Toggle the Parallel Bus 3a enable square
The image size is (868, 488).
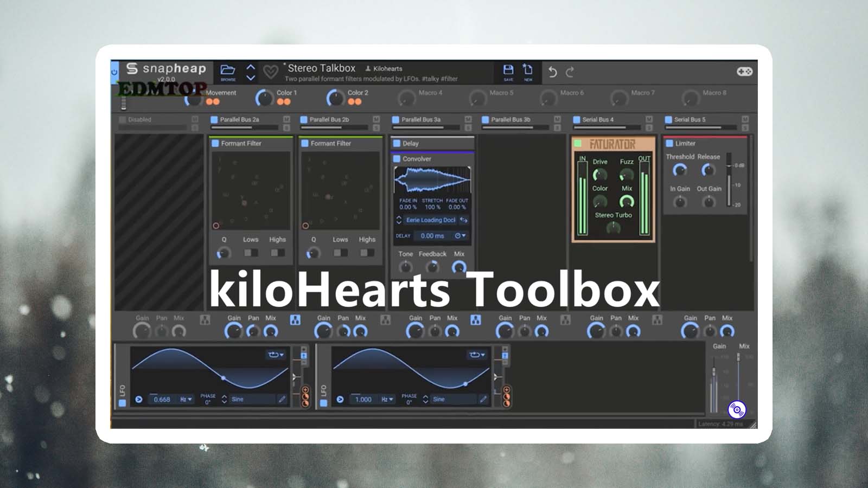(395, 119)
